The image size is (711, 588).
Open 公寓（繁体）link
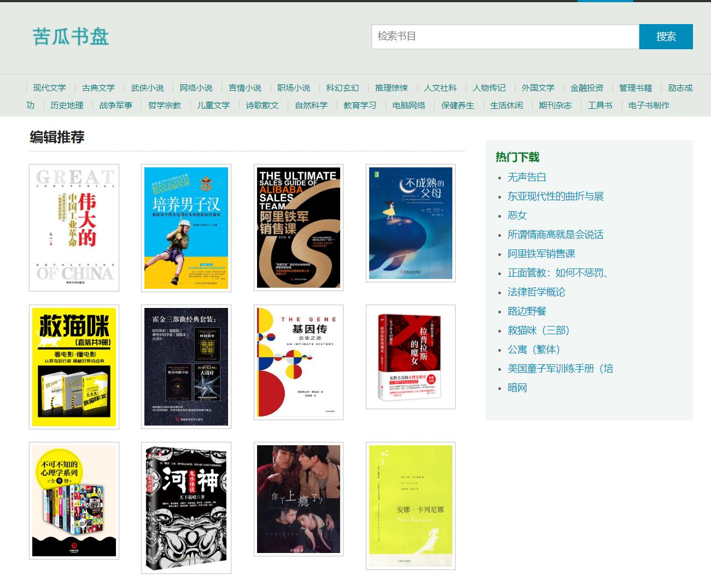coord(535,350)
